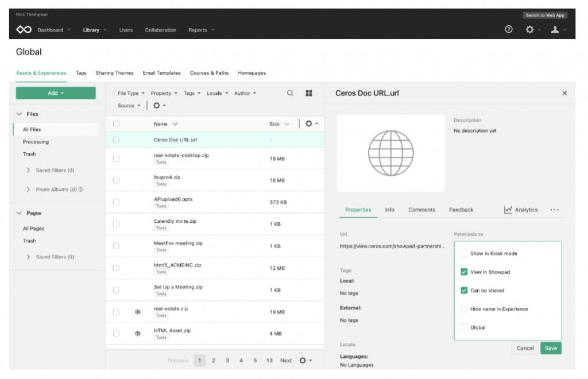Click the Showpad infinity logo
The width and height of the screenshot is (588, 379).
point(24,30)
